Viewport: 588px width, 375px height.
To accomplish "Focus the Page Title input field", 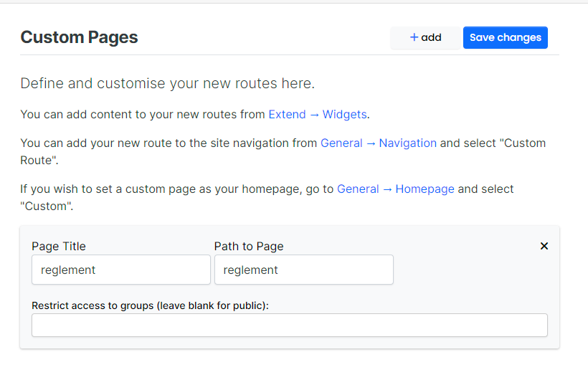I will coord(120,270).
